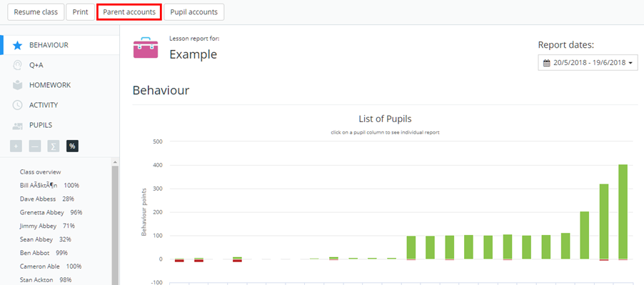Select pupil Jimmy Abbey 71%
644x285 pixels.
[47, 226]
